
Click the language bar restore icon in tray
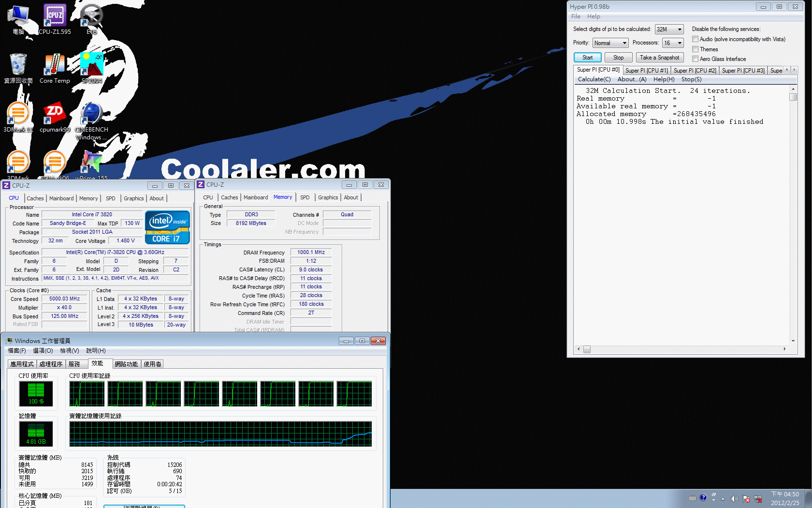pos(714,494)
